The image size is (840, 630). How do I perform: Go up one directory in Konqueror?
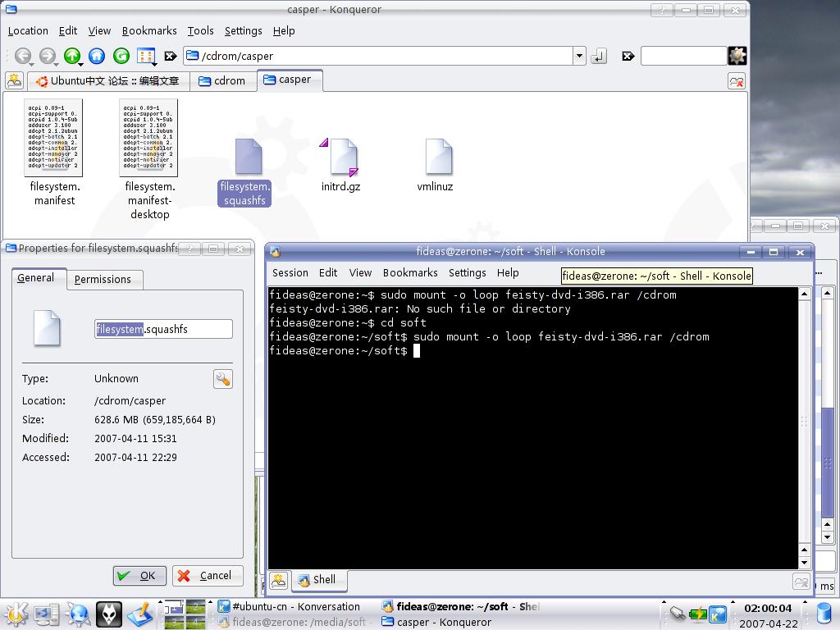coord(72,56)
